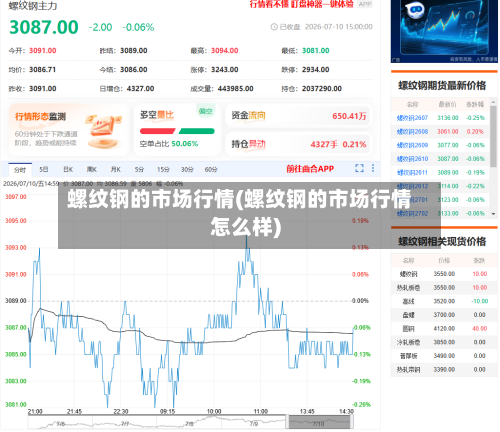Click the 7/6 segment of the timeline

click(60, 422)
